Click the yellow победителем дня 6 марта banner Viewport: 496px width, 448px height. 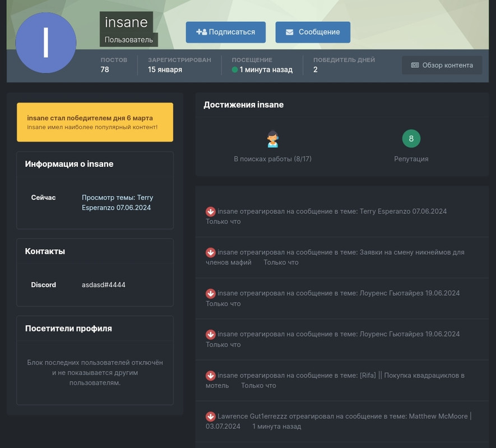(95, 122)
